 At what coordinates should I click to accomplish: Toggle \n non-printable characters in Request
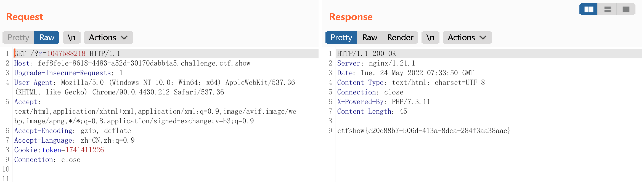[71, 37]
